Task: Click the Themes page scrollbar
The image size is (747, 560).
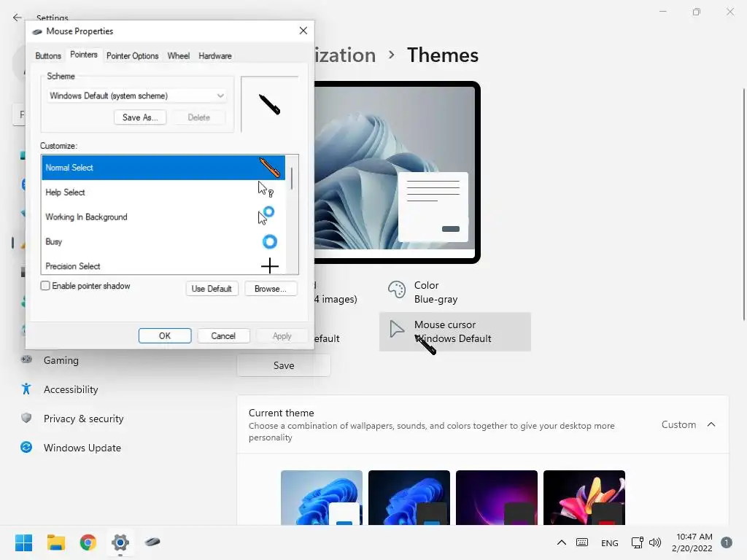Action: [x=743, y=205]
